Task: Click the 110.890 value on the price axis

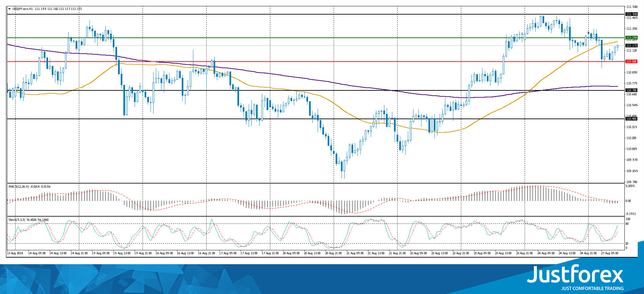Action: coord(631,73)
